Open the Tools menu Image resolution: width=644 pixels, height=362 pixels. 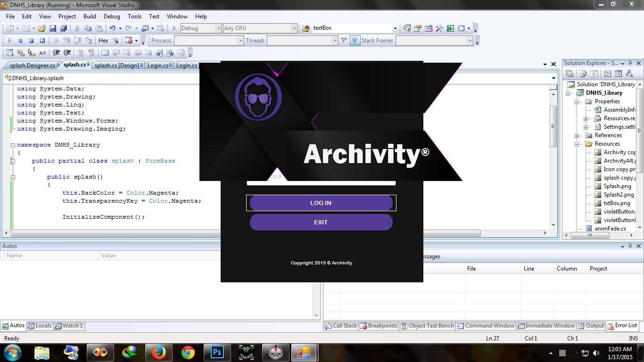(x=134, y=16)
